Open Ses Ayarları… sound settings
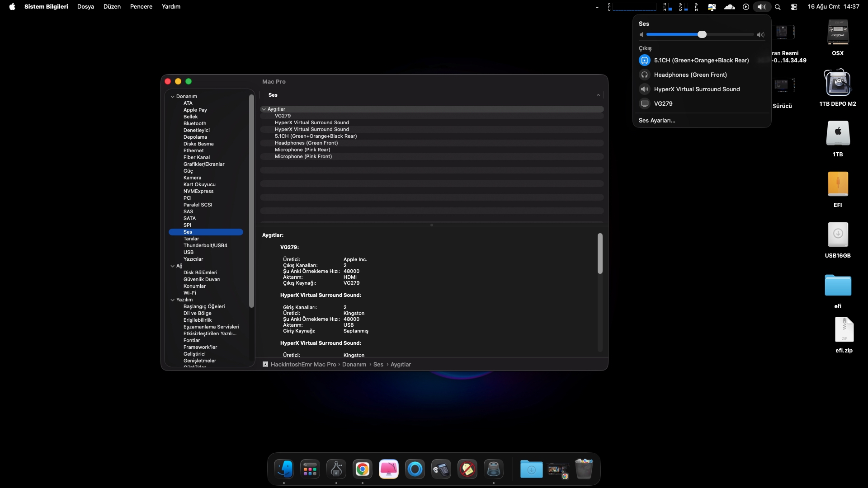This screenshot has height=488, width=868. (657, 120)
